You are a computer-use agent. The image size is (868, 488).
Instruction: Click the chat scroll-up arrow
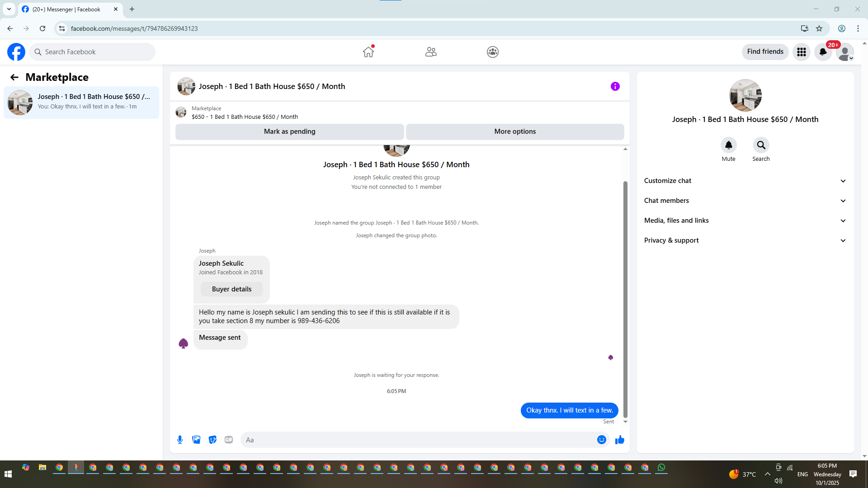pyautogui.click(x=625, y=149)
